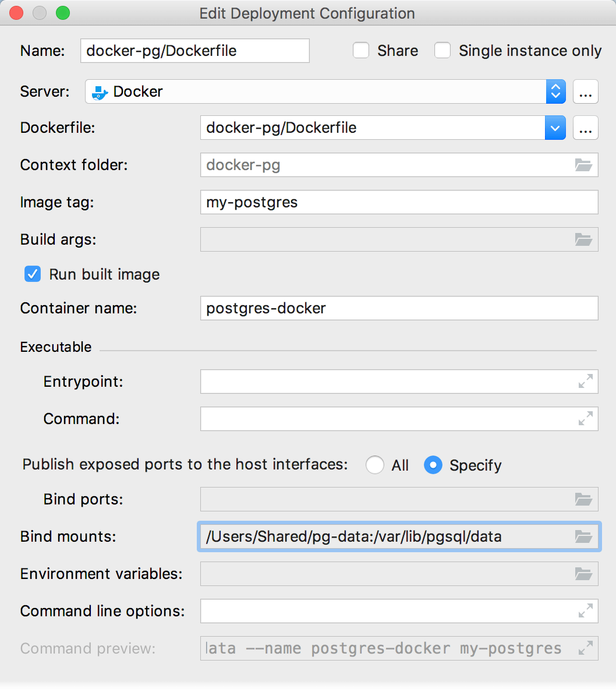Viewport: 616px width, 692px height.
Task: Click the Server Docker combo box
Action: click(x=325, y=92)
